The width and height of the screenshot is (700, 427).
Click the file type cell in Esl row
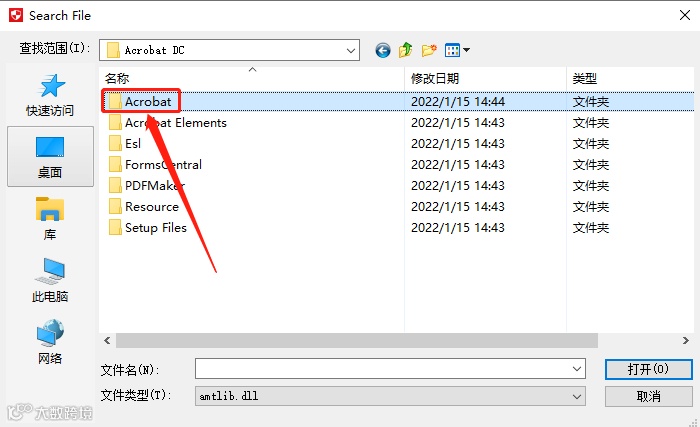point(591,144)
